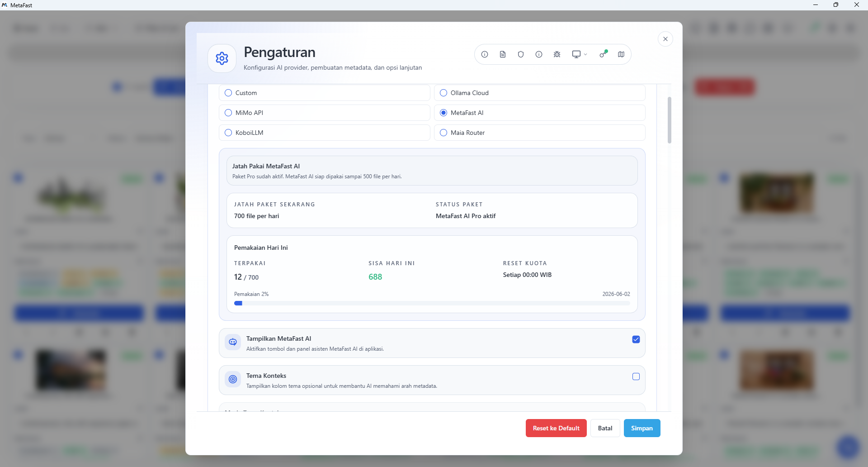Click the MetaFast app icon in the title bar

tap(5, 5)
